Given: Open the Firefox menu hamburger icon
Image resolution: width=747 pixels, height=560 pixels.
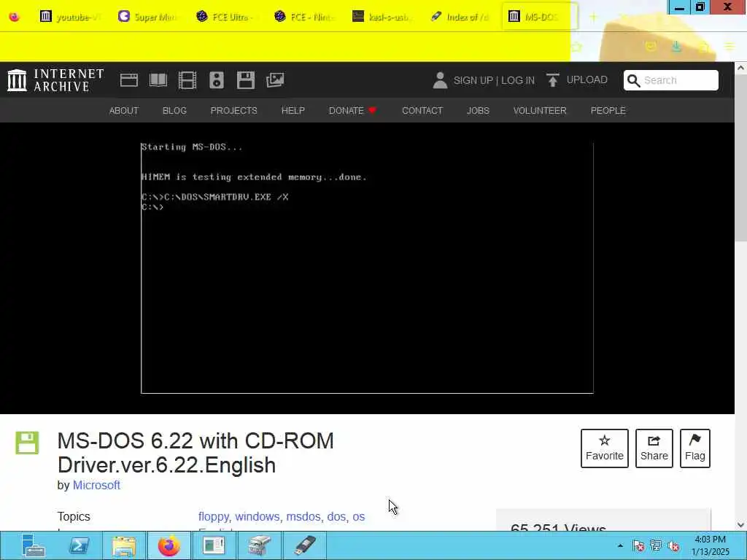Looking at the screenshot, I should [x=729, y=47].
